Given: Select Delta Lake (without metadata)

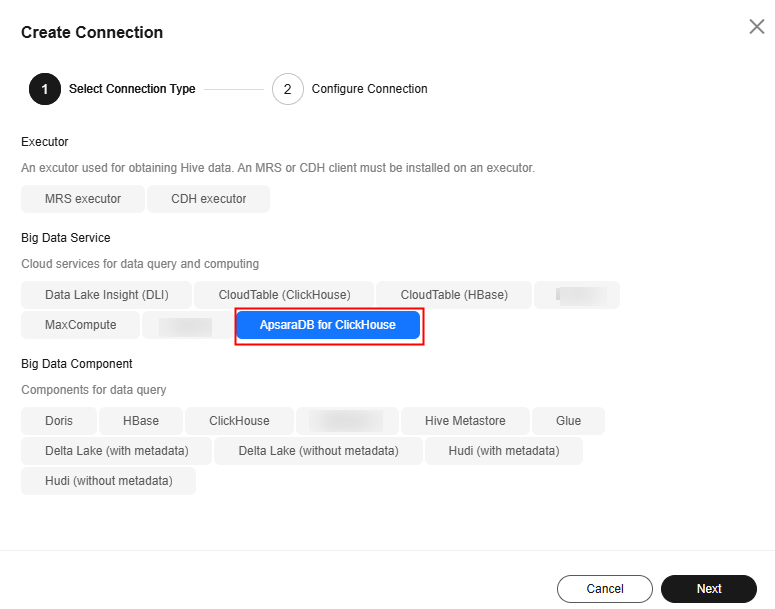Looking at the screenshot, I should pyautogui.click(x=318, y=451).
